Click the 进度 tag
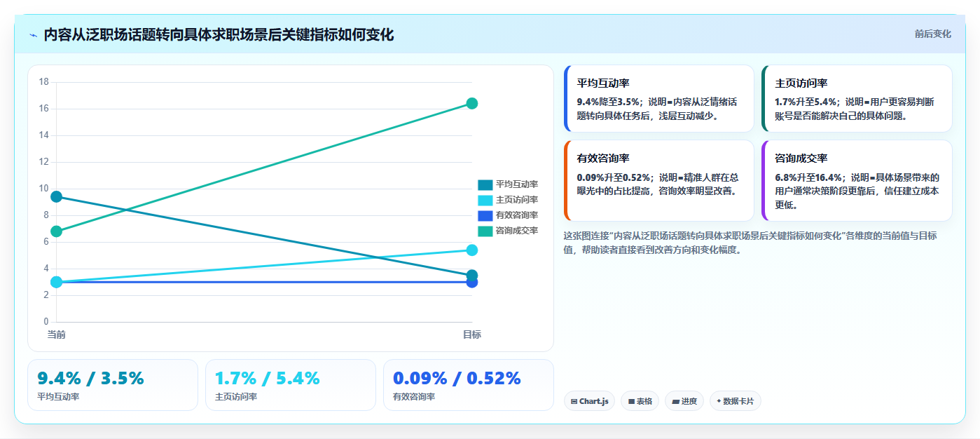The height and width of the screenshot is (439, 980). click(684, 401)
